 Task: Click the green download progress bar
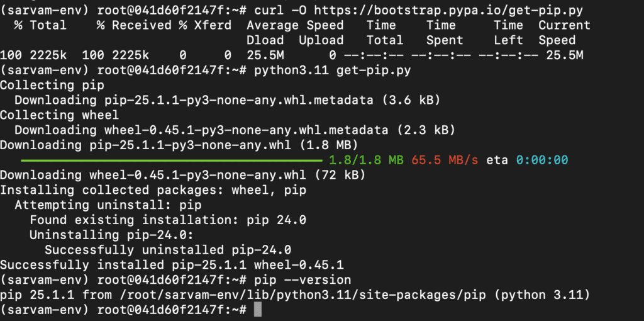tap(172, 160)
